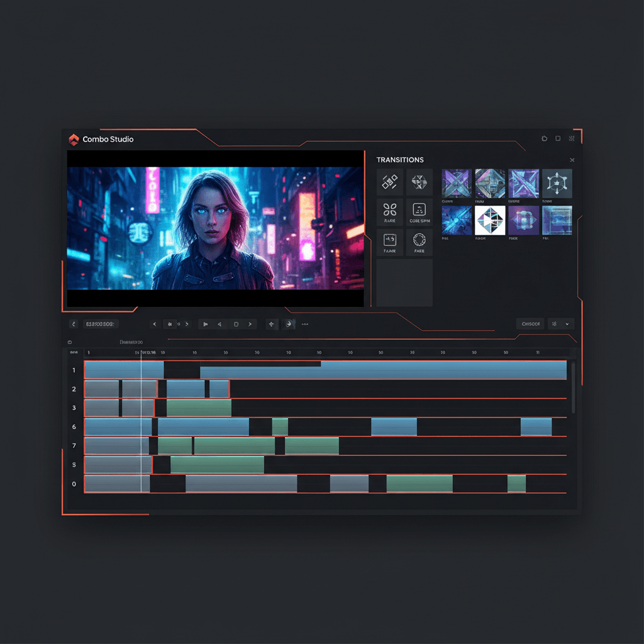Screen dimensions: 644x644
Task: Select the Cube Spin transition icon
Action: point(419,212)
